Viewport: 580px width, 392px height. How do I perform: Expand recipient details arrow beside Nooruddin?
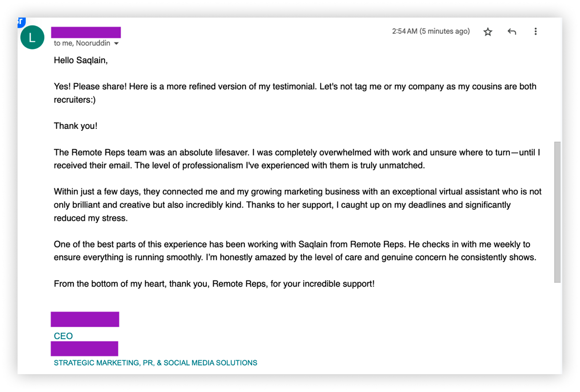[116, 43]
